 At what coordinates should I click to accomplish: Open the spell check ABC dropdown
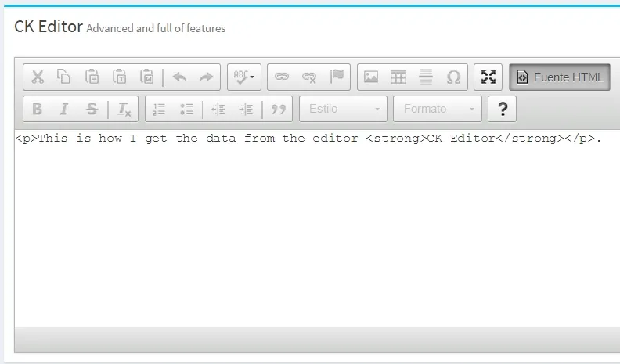pyautogui.click(x=244, y=77)
